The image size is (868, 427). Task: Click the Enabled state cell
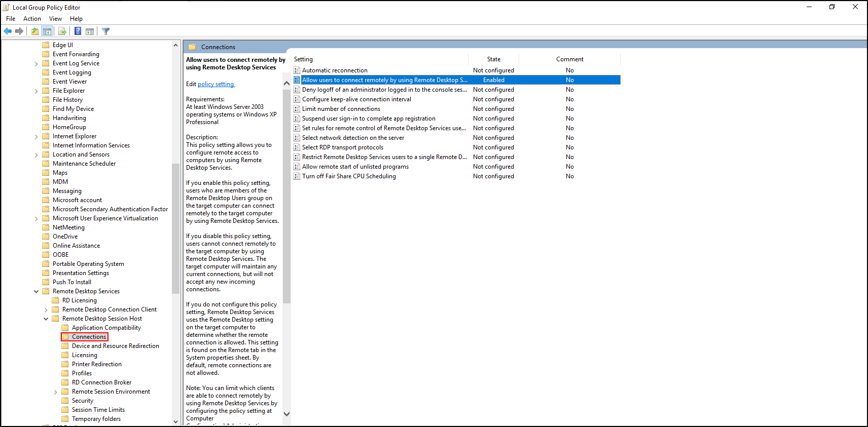tap(494, 80)
